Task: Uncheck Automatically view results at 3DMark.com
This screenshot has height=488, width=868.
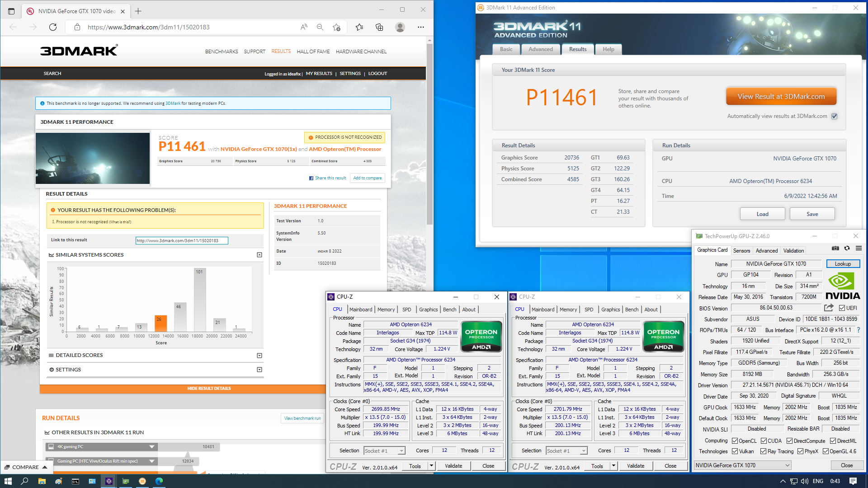Action: pyautogui.click(x=835, y=116)
